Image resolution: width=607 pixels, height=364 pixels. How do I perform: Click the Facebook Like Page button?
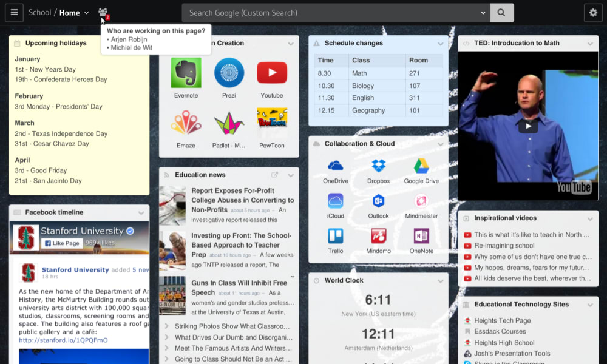62,243
